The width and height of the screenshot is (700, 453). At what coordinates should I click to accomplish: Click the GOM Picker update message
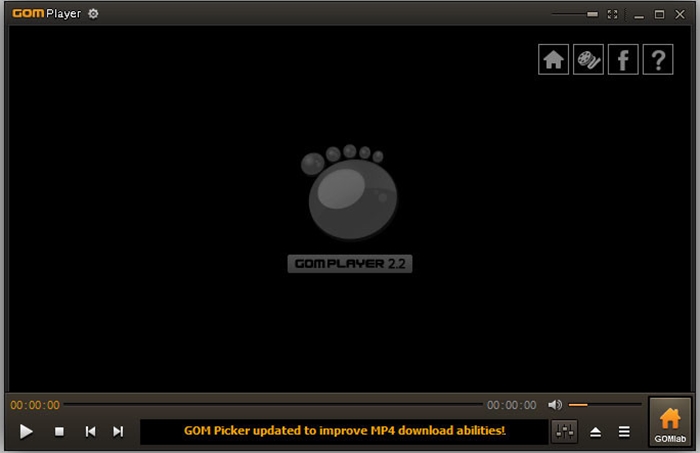tap(345, 431)
